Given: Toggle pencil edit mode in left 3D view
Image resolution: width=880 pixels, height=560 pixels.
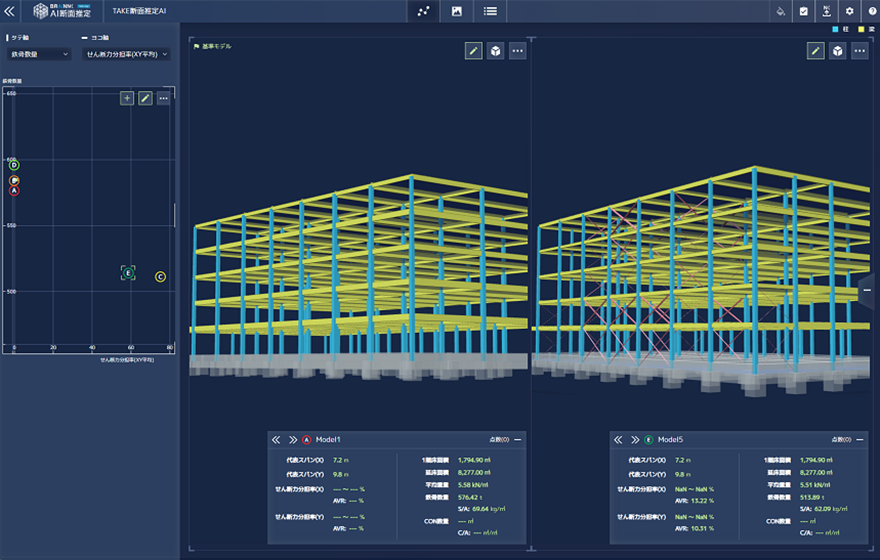Looking at the screenshot, I should (474, 50).
